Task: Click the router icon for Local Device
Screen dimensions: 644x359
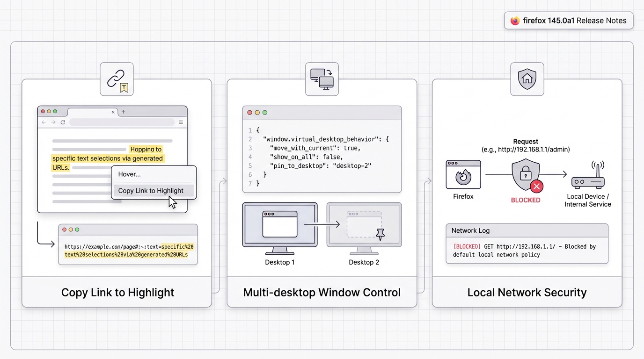Action: 588,175
